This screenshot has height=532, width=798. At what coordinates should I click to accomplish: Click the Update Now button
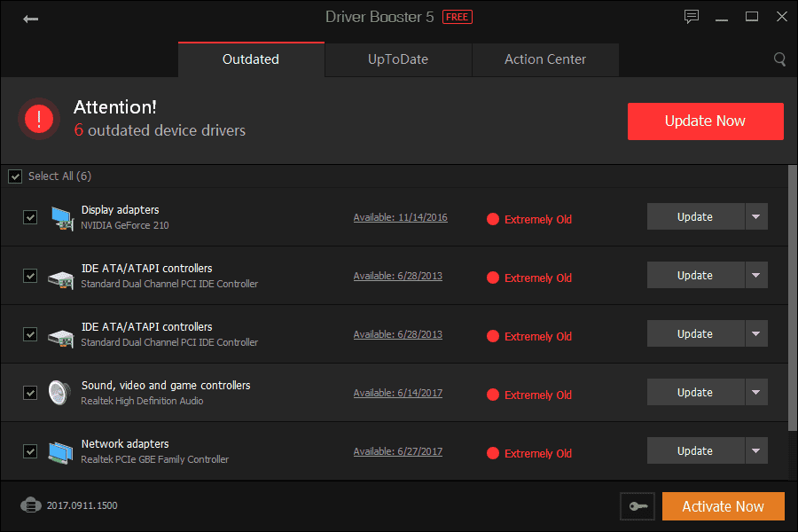[x=705, y=121]
